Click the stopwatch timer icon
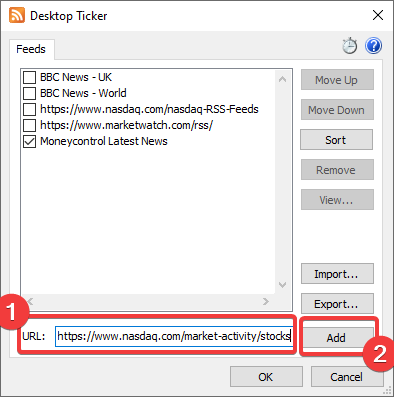Image resolution: width=394 pixels, height=397 pixels. tap(350, 46)
